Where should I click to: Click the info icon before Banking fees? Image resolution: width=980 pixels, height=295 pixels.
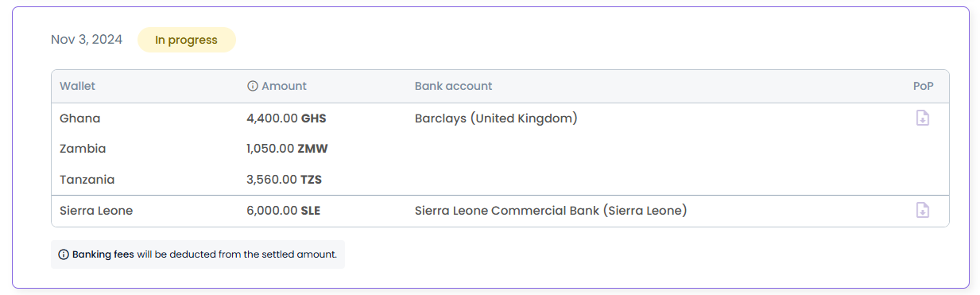click(x=64, y=255)
